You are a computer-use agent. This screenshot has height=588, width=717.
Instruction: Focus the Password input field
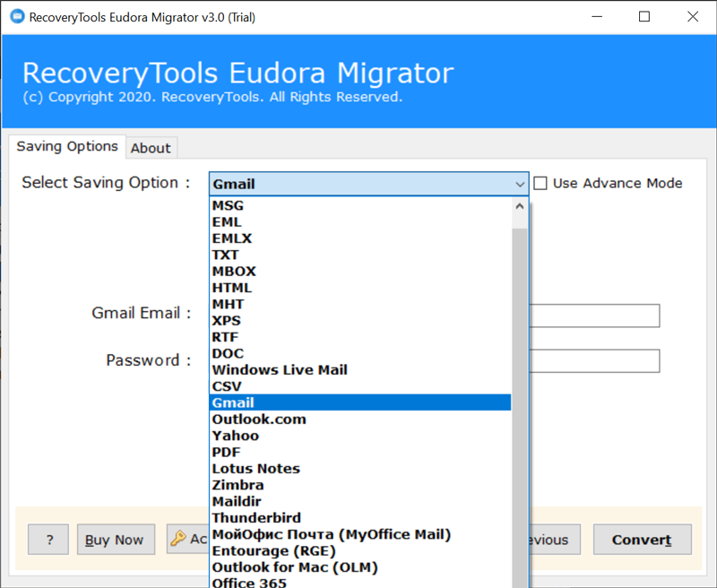click(x=594, y=361)
